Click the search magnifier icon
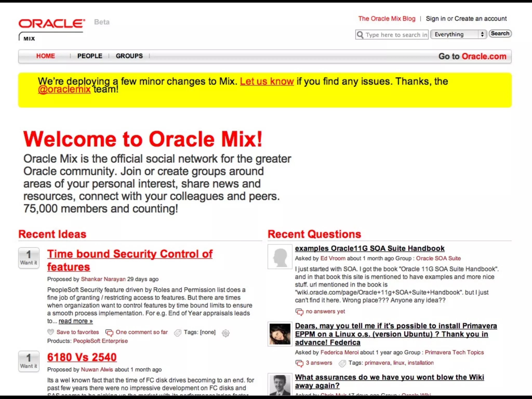Viewport: 532px width, 399px height. click(x=360, y=35)
